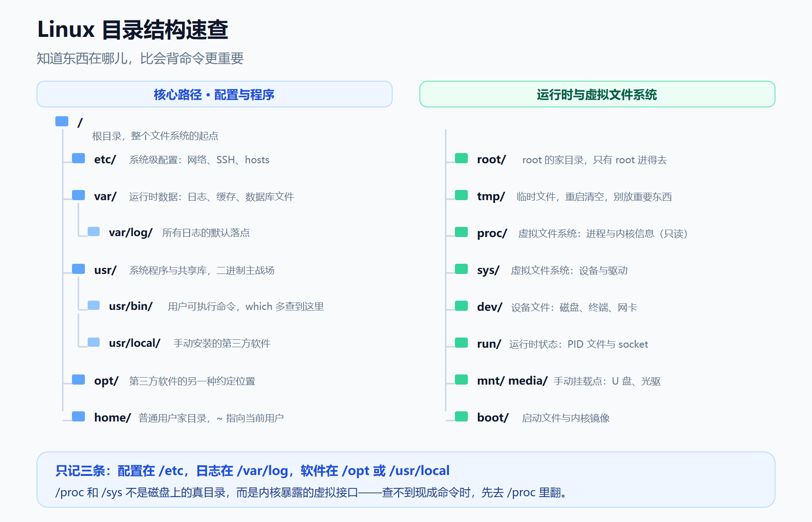Click the var/log/ directory name

(x=131, y=232)
